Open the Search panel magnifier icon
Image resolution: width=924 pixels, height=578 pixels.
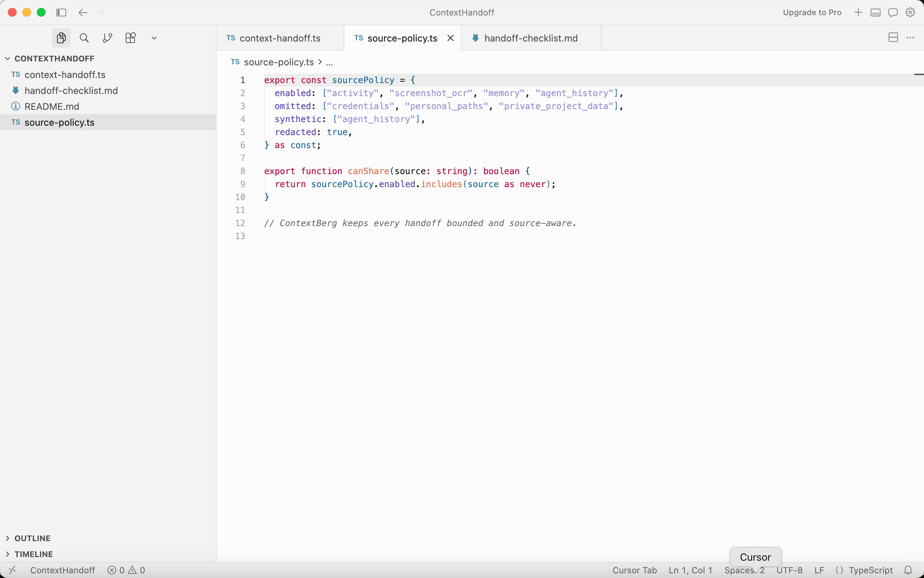pos(84,38)
